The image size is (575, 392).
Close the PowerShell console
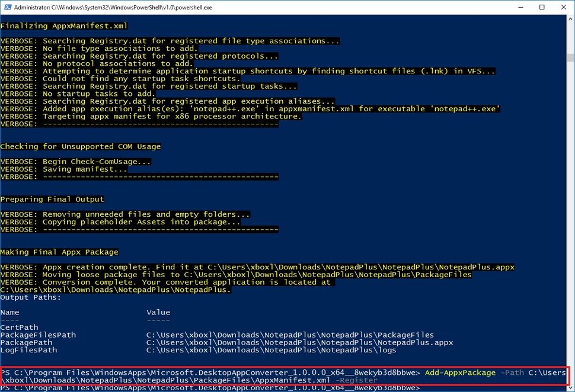coord(564,7)
